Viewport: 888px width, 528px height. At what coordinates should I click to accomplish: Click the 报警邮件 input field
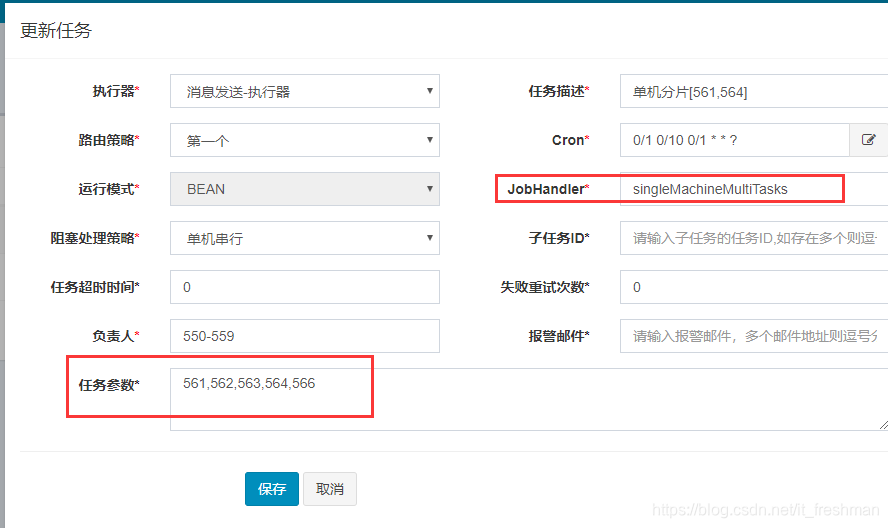(754, 336)
